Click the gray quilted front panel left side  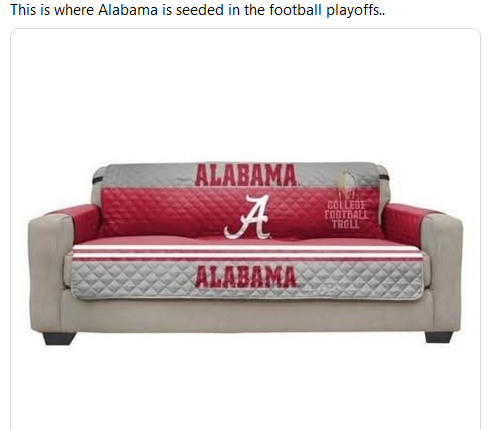point(133,279)
